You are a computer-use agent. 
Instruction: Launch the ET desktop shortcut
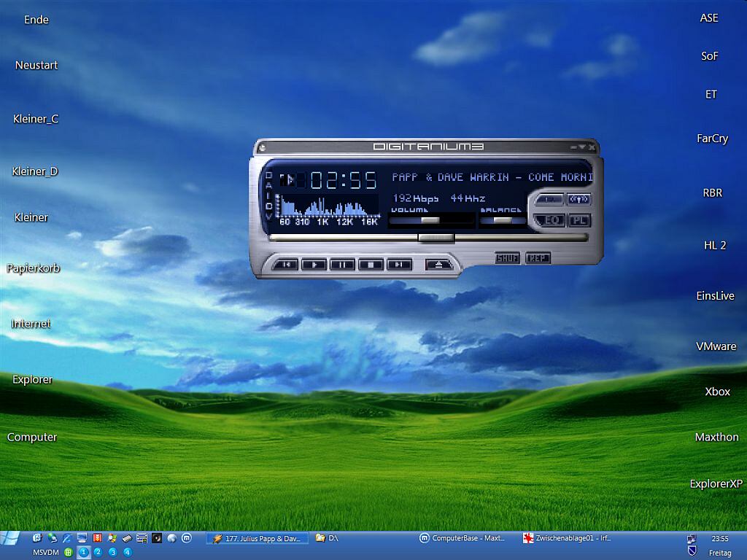pyautogui.click(x=711, y=94)
